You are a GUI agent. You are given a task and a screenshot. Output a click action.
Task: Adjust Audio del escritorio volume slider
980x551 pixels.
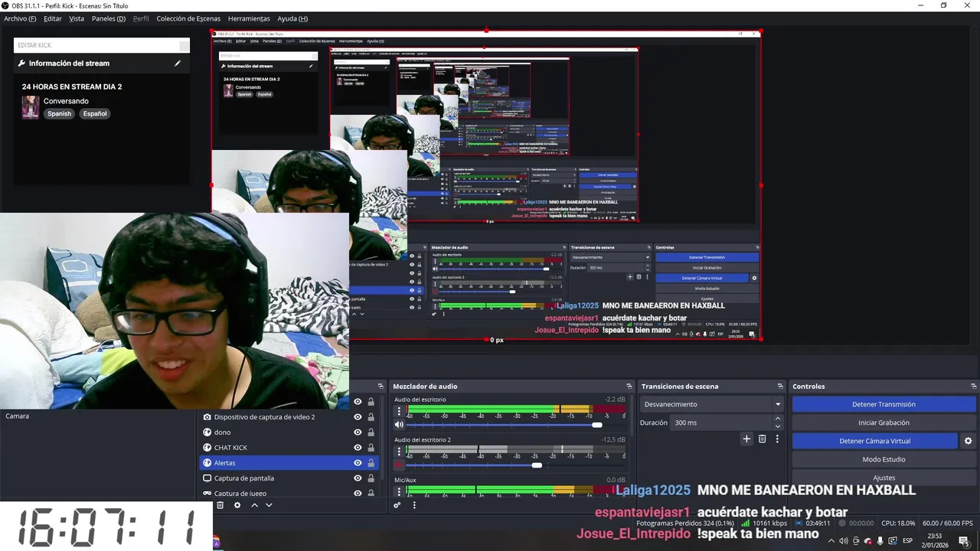click(597, 425)
